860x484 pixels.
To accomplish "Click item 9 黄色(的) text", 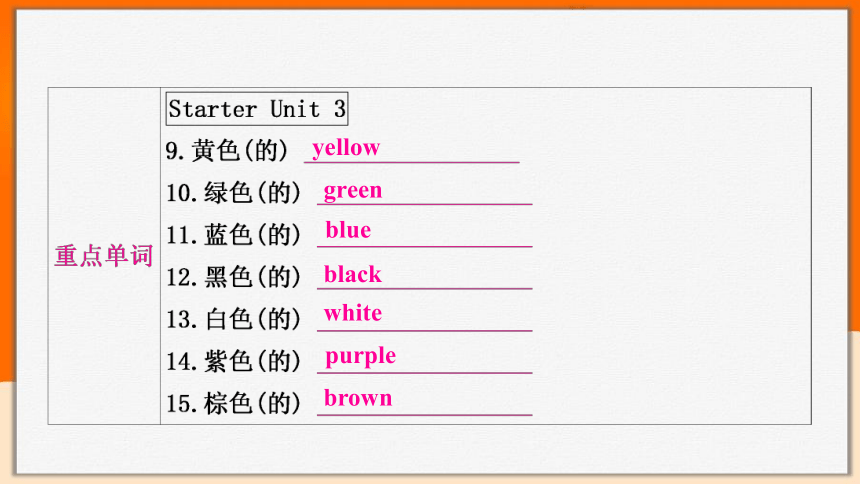I will pyautogui.click(x=227, y=150).
